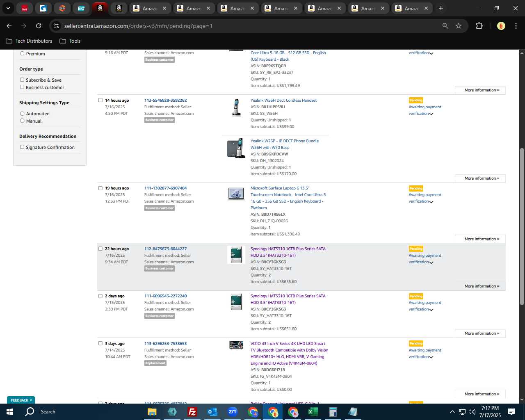Screen dimensions: 525x420
Task: Open FileZilla from the taskbar
Action: (192, 412)
